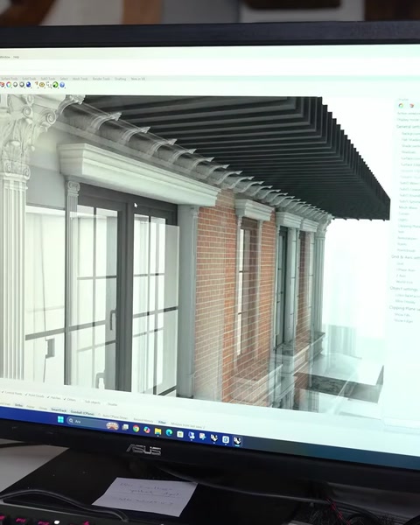Open the Help menu

coord(16,57)
